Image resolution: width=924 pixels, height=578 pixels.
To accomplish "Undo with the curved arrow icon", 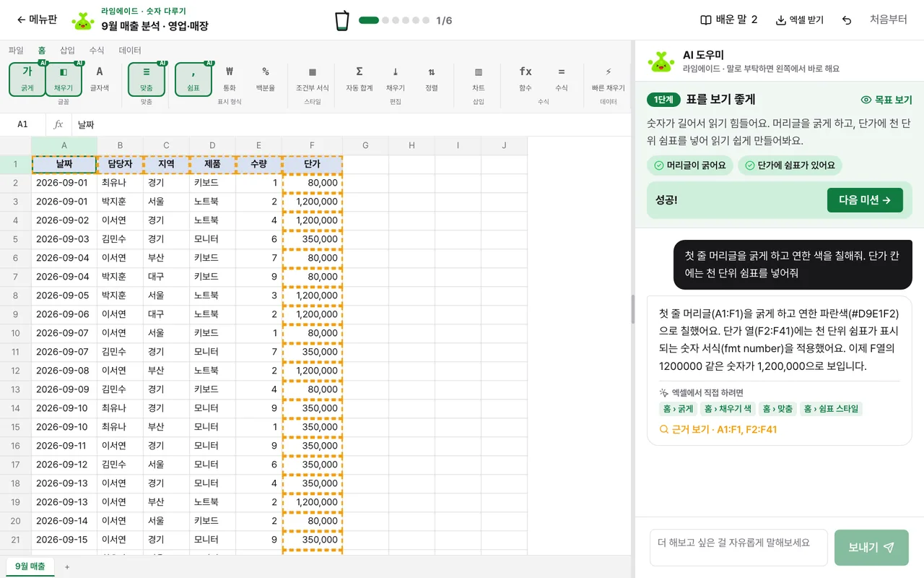I will point(847,20).
